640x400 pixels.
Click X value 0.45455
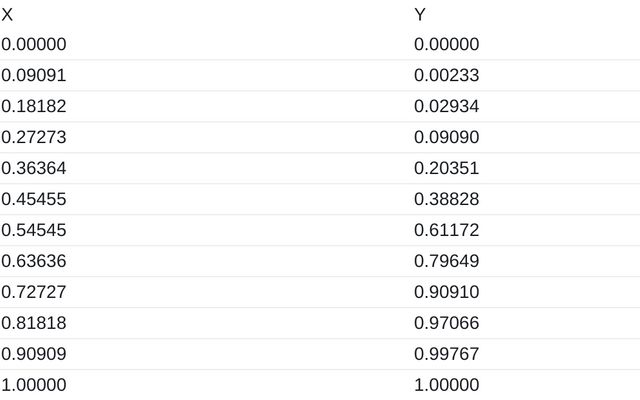click(34, 200)
